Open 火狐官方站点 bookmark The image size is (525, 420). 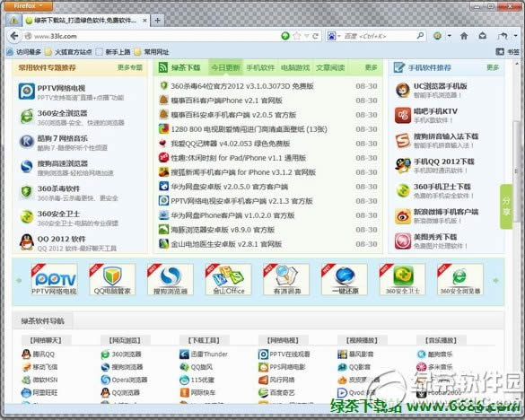coord(68,52)
